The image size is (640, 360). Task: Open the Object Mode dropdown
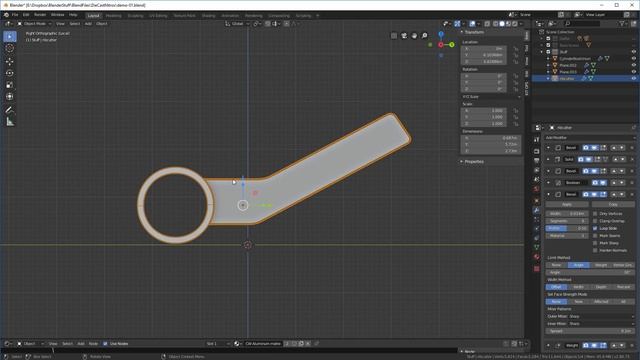[x=34, y=24]
